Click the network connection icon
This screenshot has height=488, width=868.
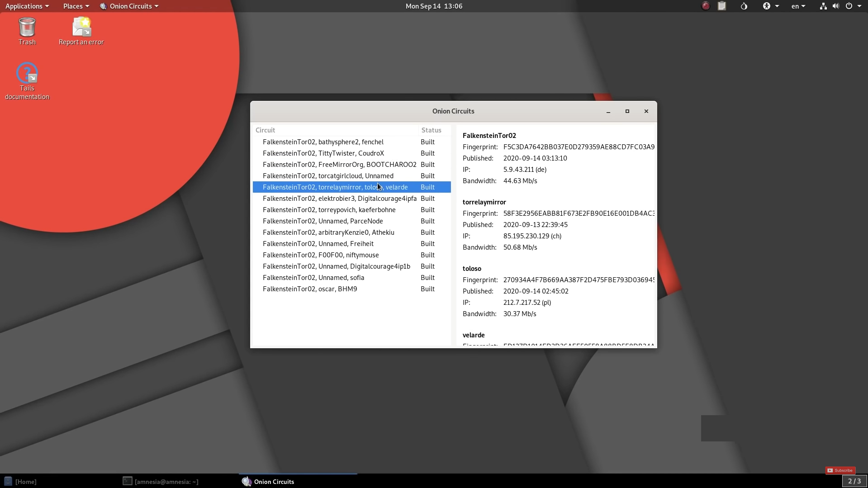823,6
